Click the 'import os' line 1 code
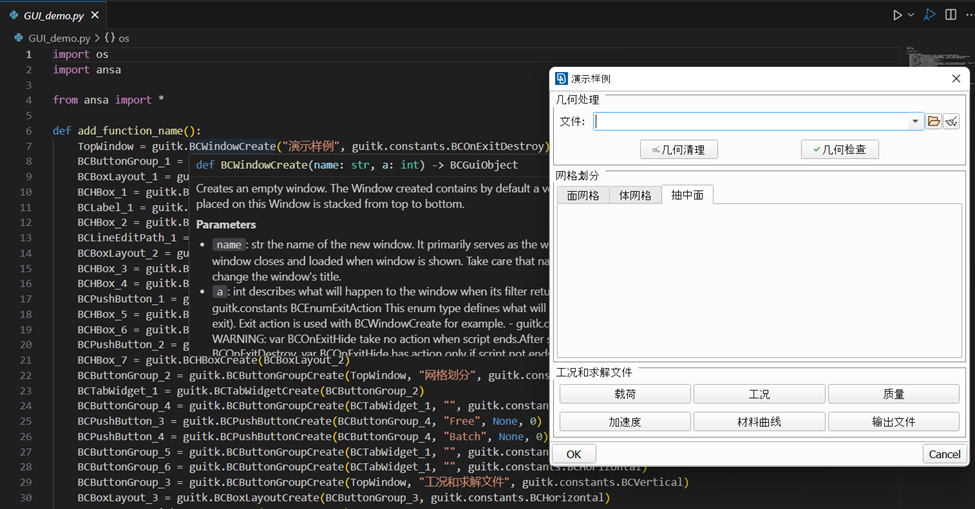Screen dimensions: 975x509 click(x=81, y=54)
